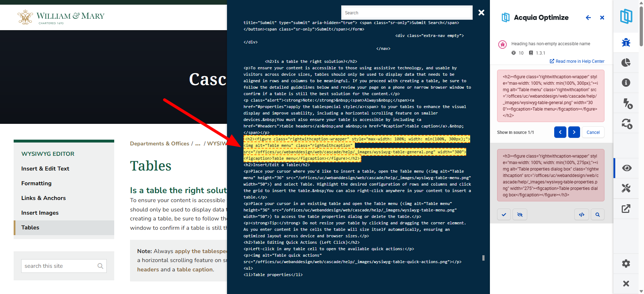Image resolution: width=644 pixels, height=294 pixels.
Task: Open the table caption link in the note
Action: pos(195,270)
